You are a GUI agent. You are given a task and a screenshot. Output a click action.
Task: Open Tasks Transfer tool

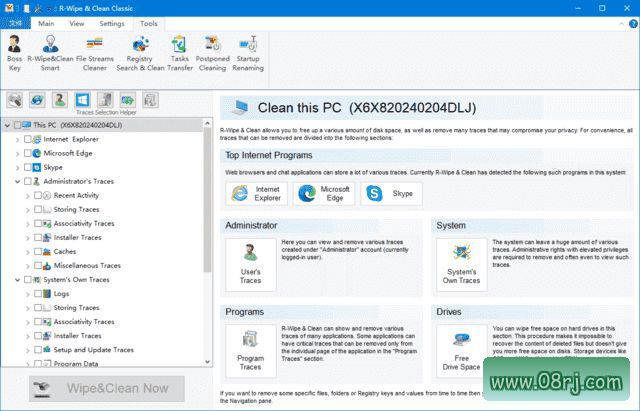pos(180,52)
